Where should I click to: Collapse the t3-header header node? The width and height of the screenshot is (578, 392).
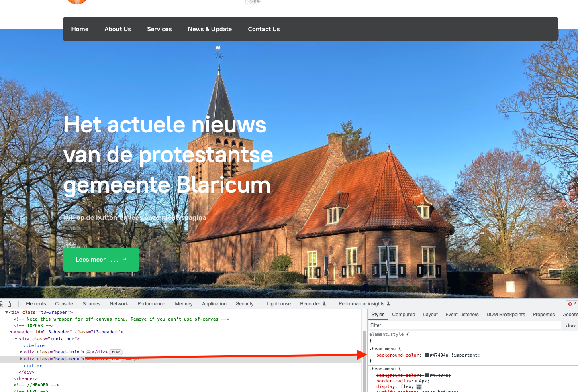click(11, 332)
